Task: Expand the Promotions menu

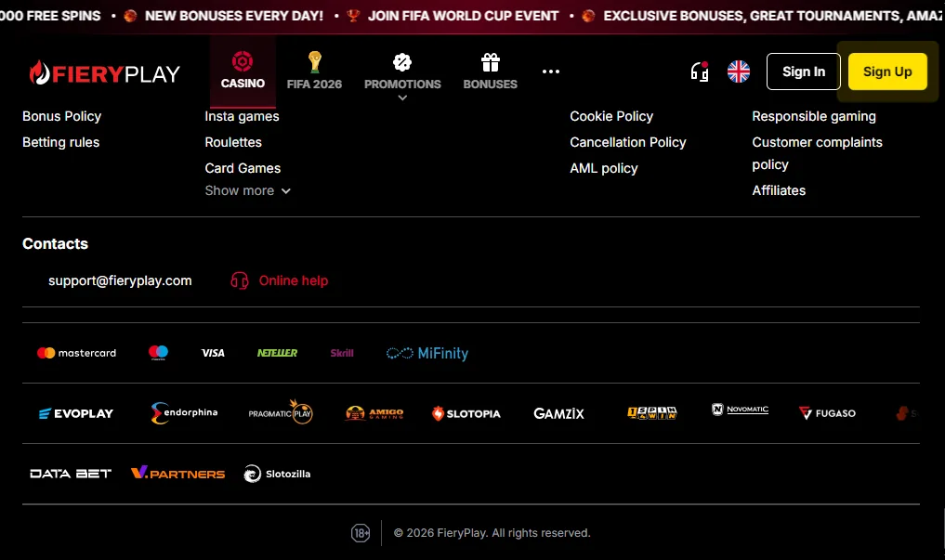Action: (x=402, y=76)
